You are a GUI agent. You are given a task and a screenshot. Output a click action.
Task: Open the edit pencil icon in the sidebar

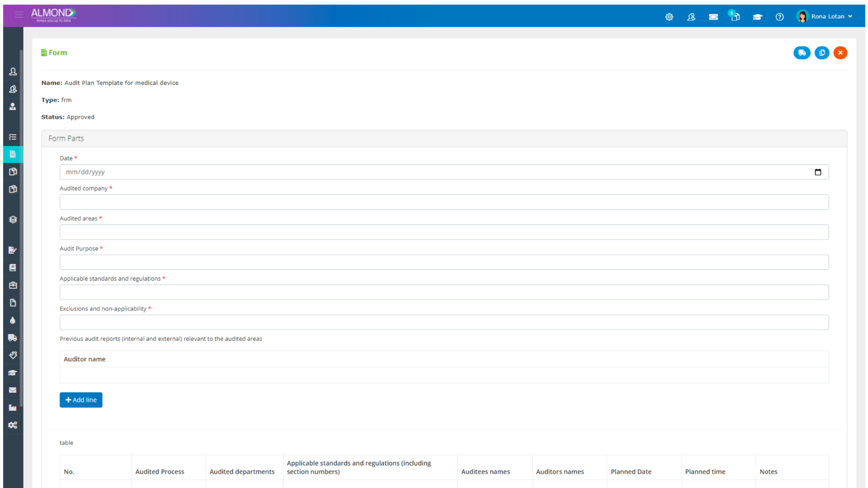[13, 250]
